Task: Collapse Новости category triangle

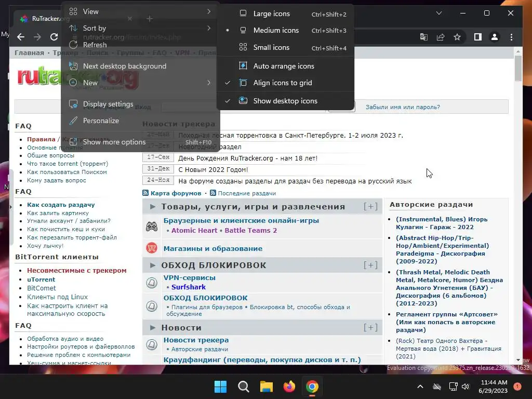Action: 153,327
